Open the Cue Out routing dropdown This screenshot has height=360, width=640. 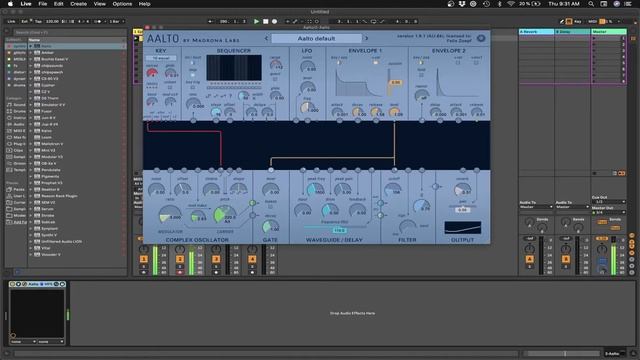[x=609, y=202]
